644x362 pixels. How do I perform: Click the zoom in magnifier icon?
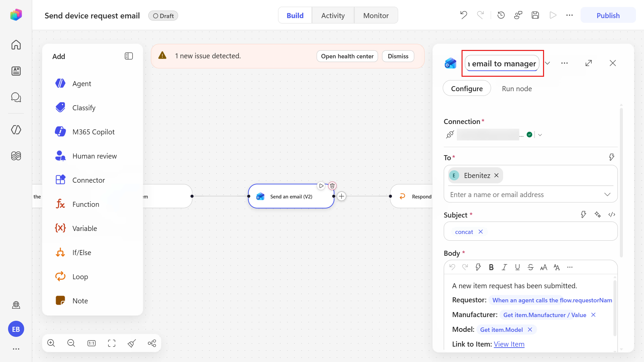(x=51, y=343)
